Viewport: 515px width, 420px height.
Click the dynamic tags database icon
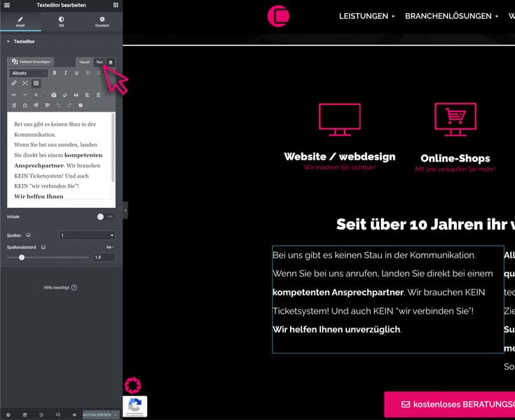pyautogui.click(x=111, y=62)
